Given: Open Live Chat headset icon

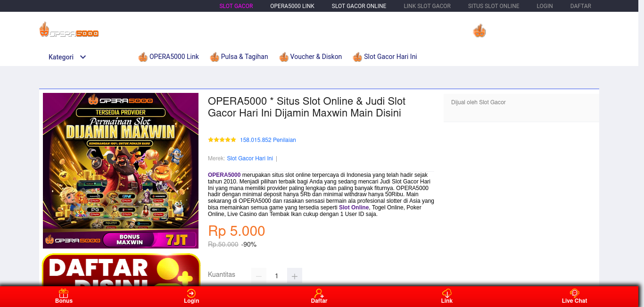Looking at the screenshot, I should [574, 293].
